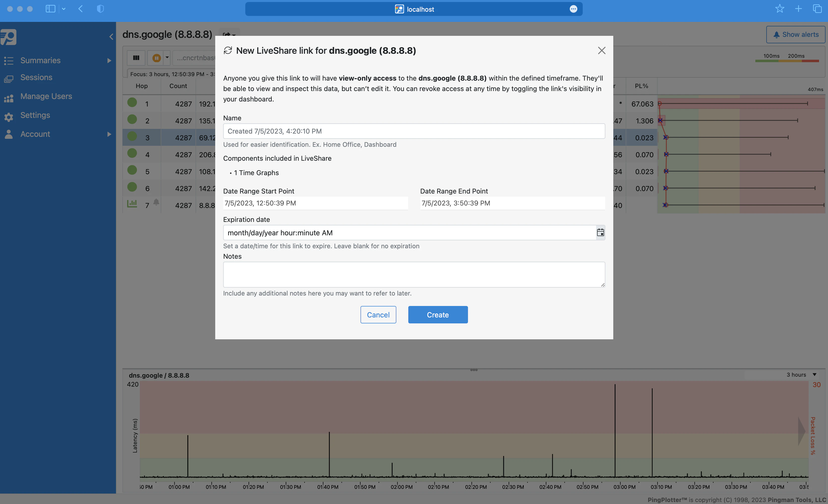Click the green status circle for hop 2
Viewport: 828px width, 504px height.
click(132, 119)
